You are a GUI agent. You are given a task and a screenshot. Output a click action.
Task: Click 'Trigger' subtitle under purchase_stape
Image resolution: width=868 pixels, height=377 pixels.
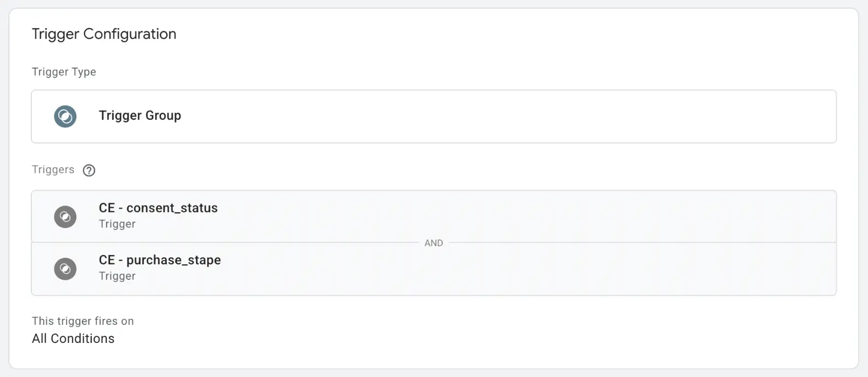click(x=117, y=276)
